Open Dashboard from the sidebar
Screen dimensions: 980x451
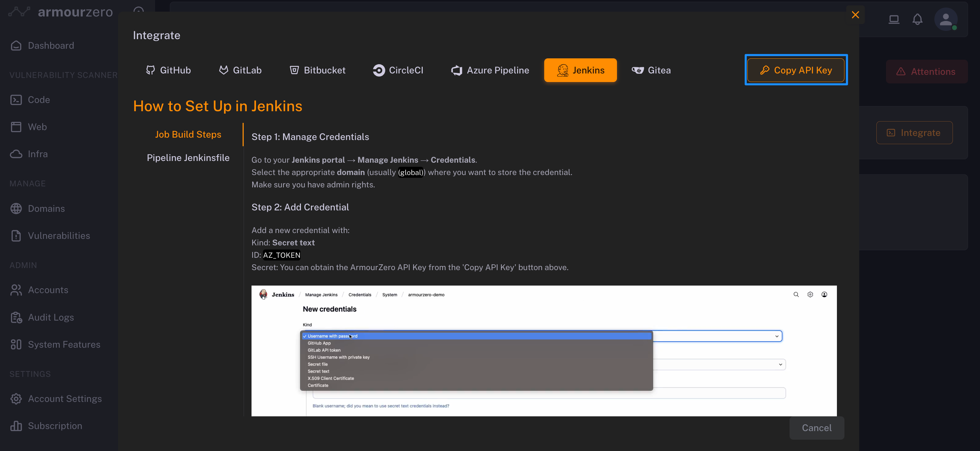[50, 46]
